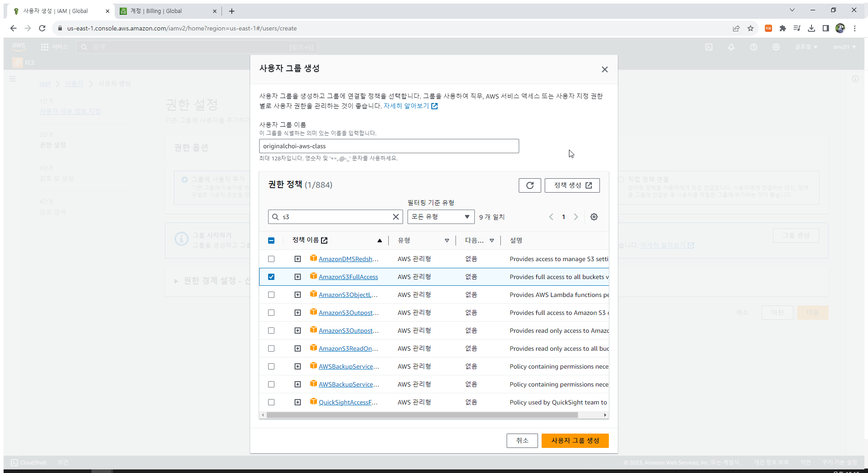Click the browser address bar URL
Screen dimensions: 868x473
182,28
